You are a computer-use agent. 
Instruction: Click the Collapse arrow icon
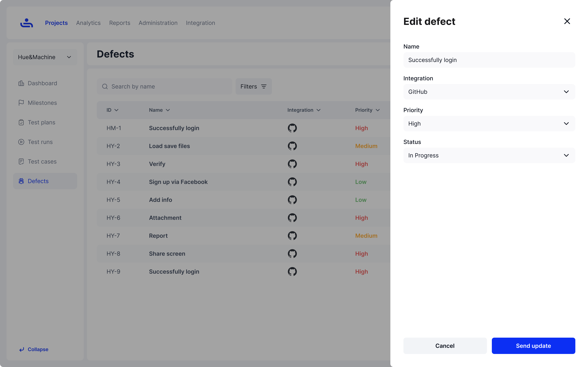click(22, 349)
